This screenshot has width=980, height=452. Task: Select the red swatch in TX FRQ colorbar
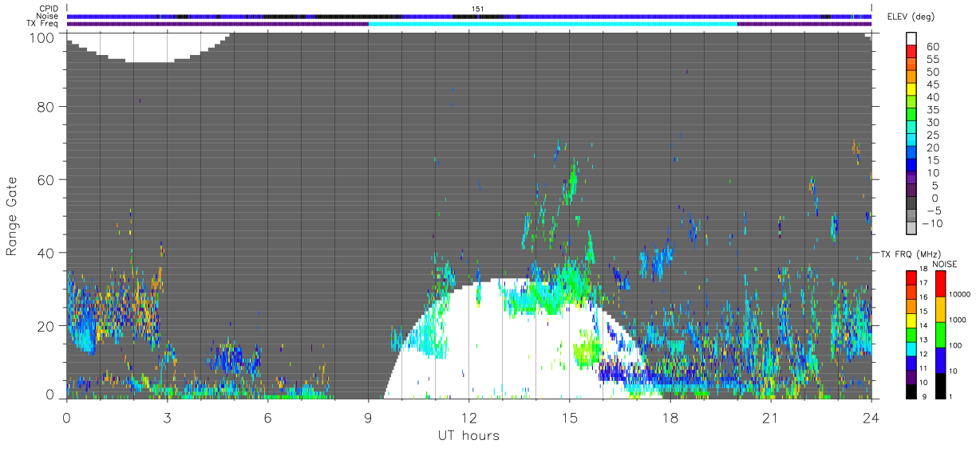(x=911, y=278)
